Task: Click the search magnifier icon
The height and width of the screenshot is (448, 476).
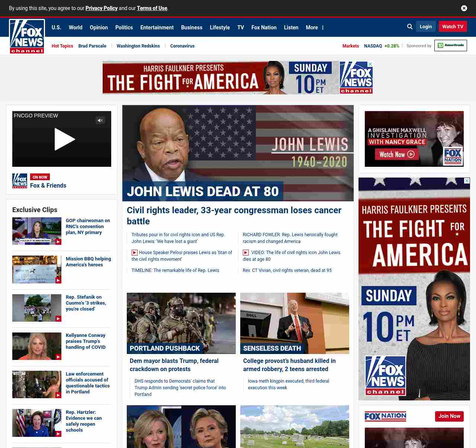Action: pyautogui.click(x=410, y=27)
